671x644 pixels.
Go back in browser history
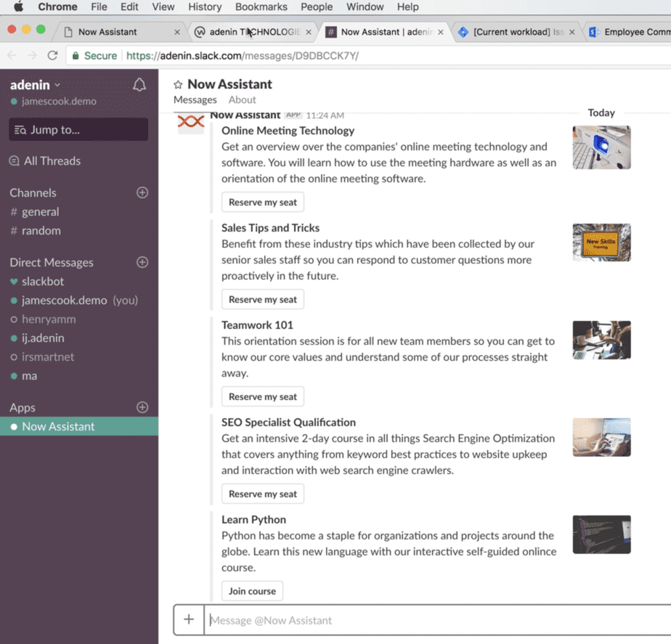[12, 56]
